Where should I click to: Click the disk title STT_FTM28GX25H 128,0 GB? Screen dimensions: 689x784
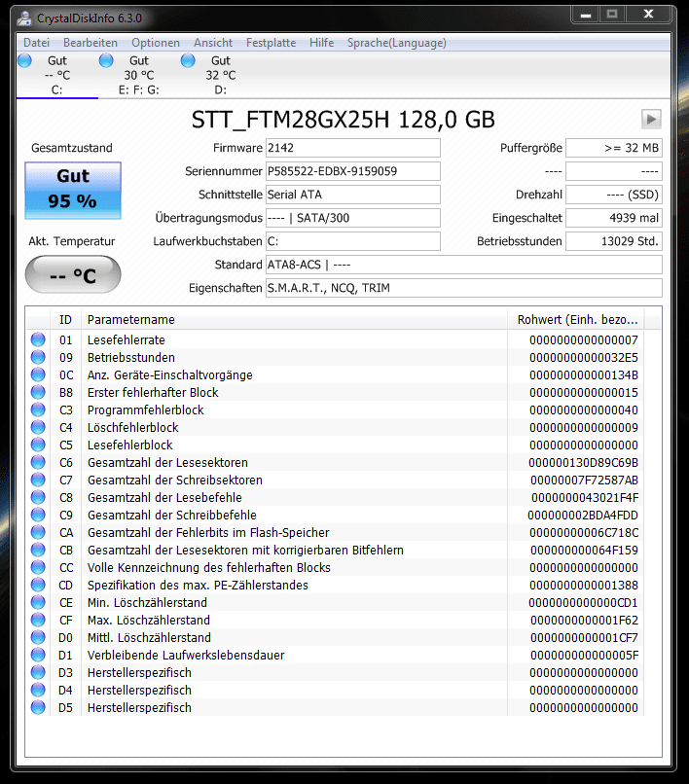(344, 120)
